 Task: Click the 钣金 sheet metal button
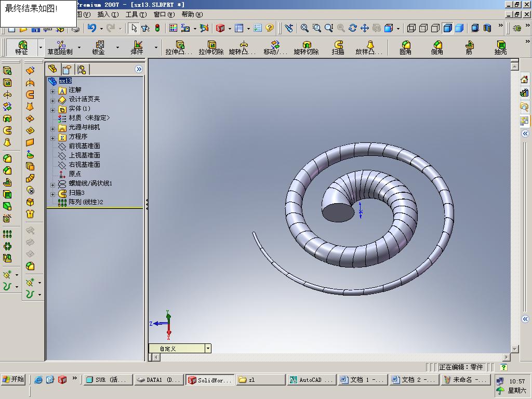coord(99,47)
